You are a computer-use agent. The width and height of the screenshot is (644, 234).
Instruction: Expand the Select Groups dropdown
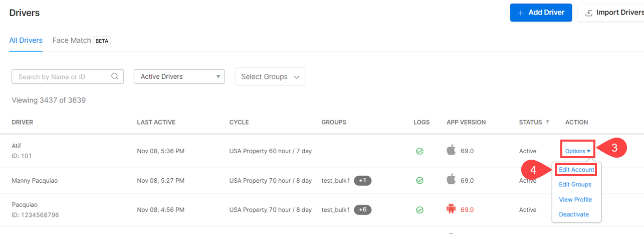270,77
